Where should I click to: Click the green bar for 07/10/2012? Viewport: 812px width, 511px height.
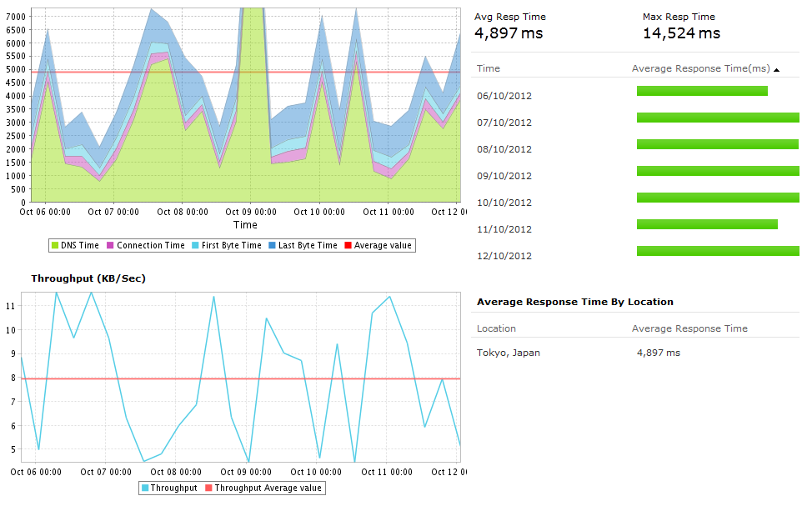tap(719, 118)
